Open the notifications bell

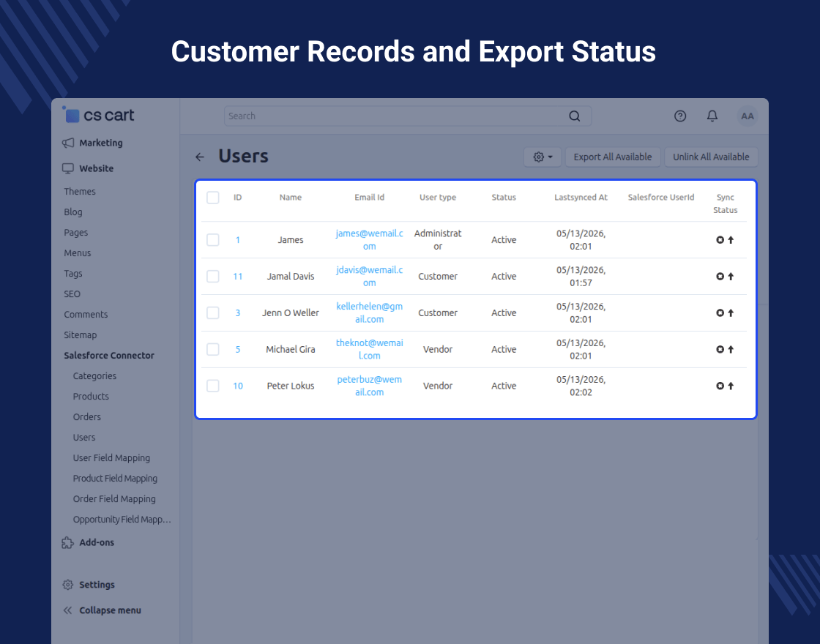[x=712, y=116]
